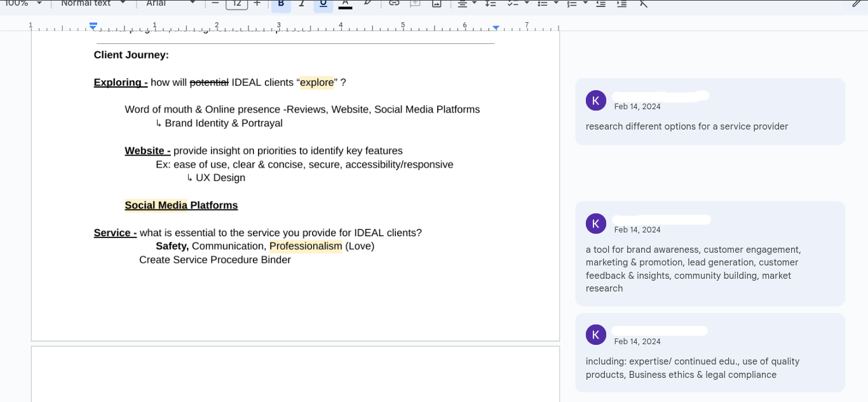Increase the indent level
Screen dimensions: 868x402
(621, 4)
